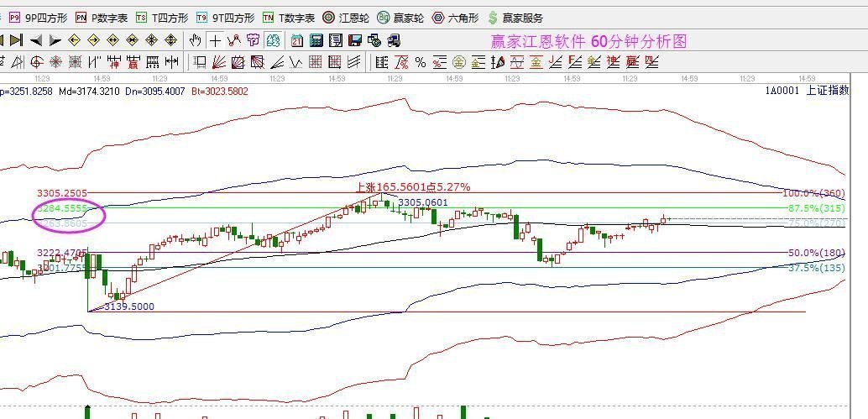The image size is (868, 419).
Task: Select the angle lines tool
Action: tap(277, 62)
